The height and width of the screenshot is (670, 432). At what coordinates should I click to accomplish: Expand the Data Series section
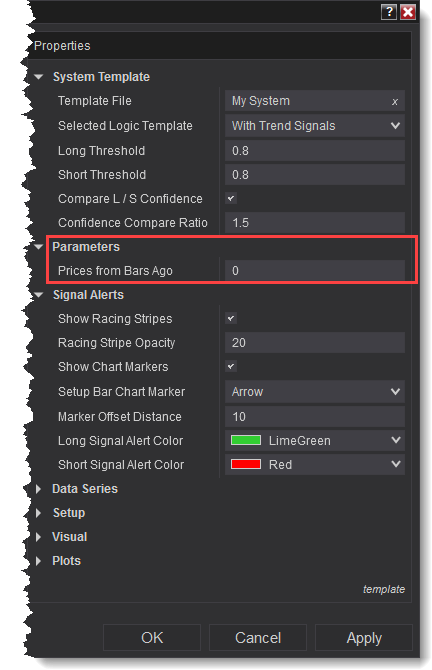pos(38,489)
